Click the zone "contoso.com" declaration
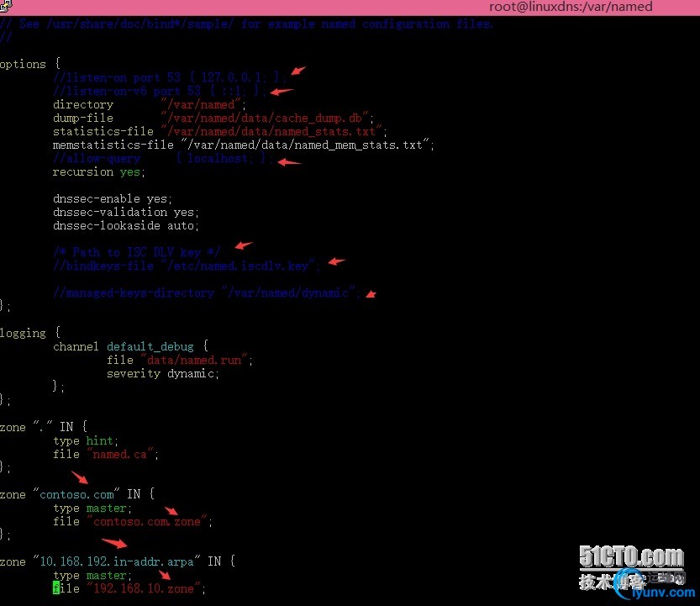The height and width of the screenshot is (606, 700). (x=77, y=494)
